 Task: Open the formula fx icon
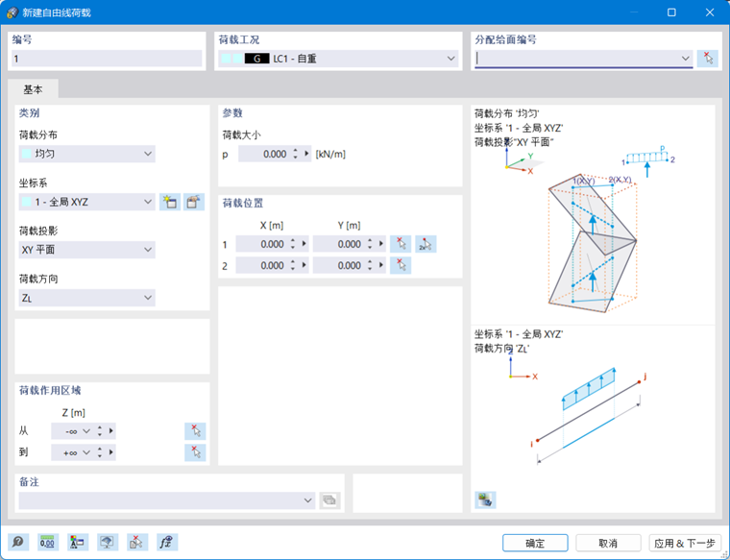[x=167, y=542]
